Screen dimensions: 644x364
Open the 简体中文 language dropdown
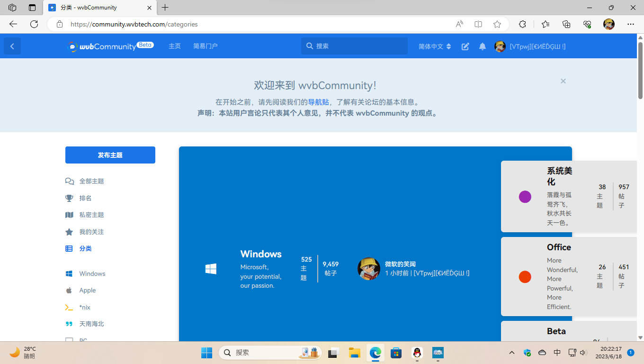tap(435, 46)
